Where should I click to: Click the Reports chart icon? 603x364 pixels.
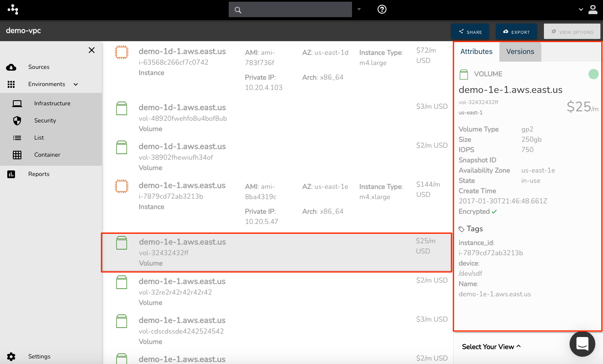click(x=11, y=174)
